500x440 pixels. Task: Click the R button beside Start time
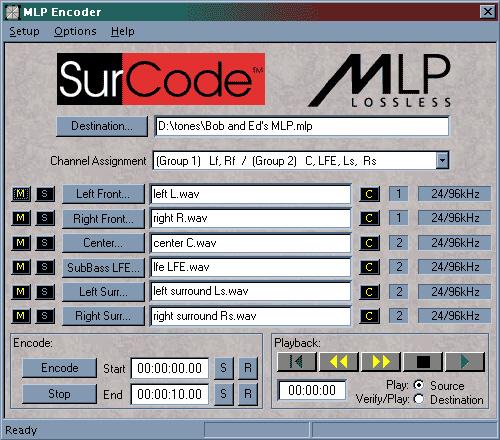pos(248,368)
